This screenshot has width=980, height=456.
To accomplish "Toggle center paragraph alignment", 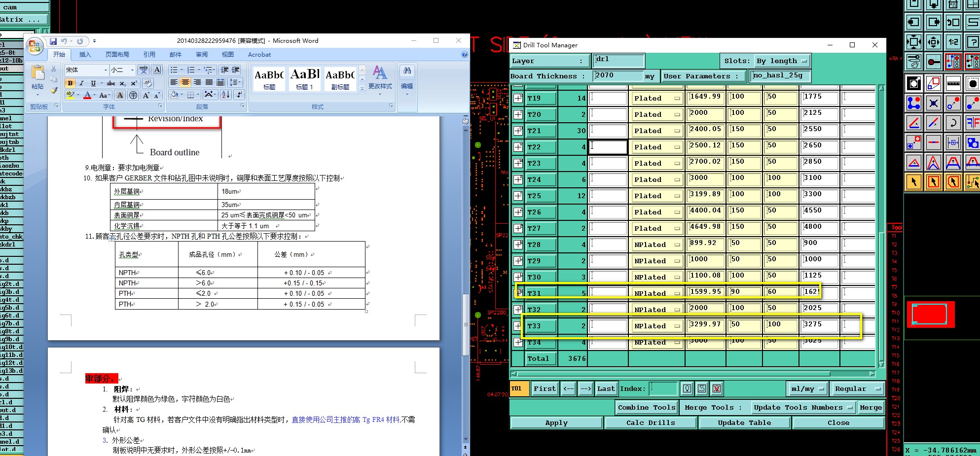I will (185, 82).
